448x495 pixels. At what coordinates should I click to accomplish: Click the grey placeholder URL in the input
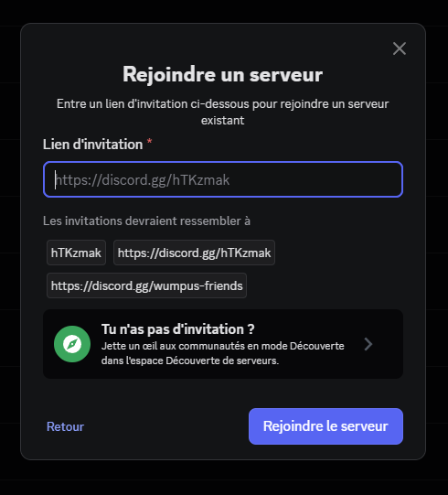pyautogui.click(x=143, y=180)
